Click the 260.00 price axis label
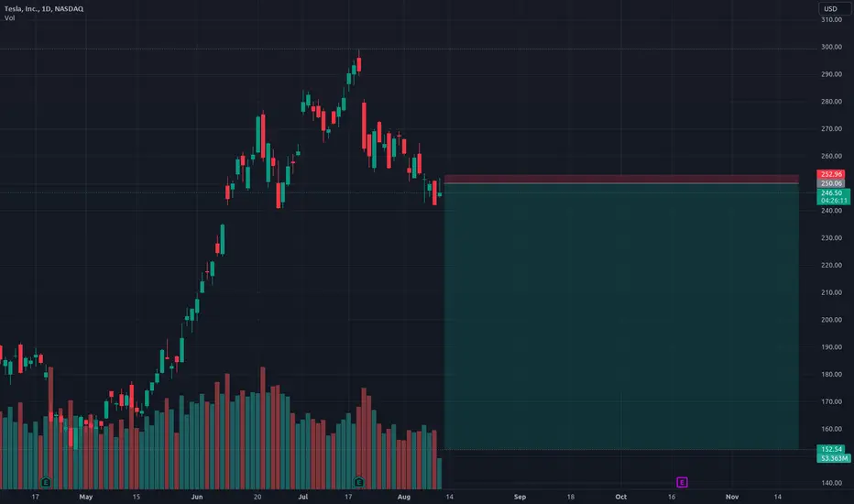854x504 pixels. [832, 156]
